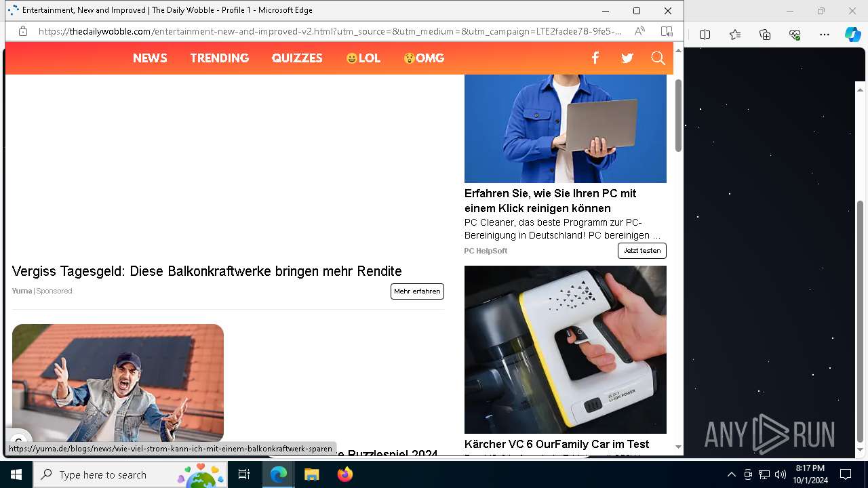Open the Kärcher VC 6 headline
868x488 pixels.
click(557, 444)
